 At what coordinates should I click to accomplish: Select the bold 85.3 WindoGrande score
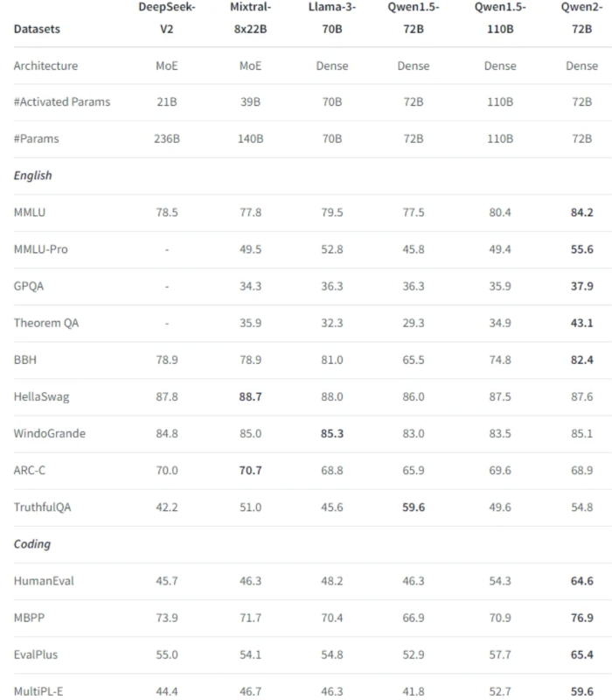click(332, 433)
